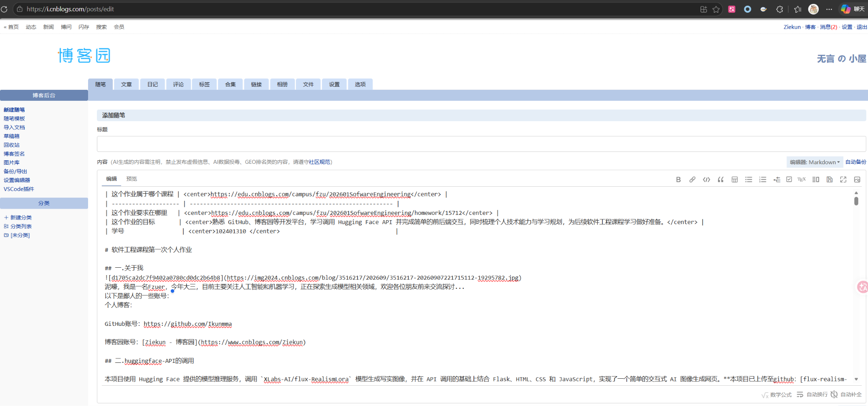The width and height of the screenshot is (868, 406).
Task: Insert an image with the picture icon
Action: pyautogui.click(x=857, y=180)
